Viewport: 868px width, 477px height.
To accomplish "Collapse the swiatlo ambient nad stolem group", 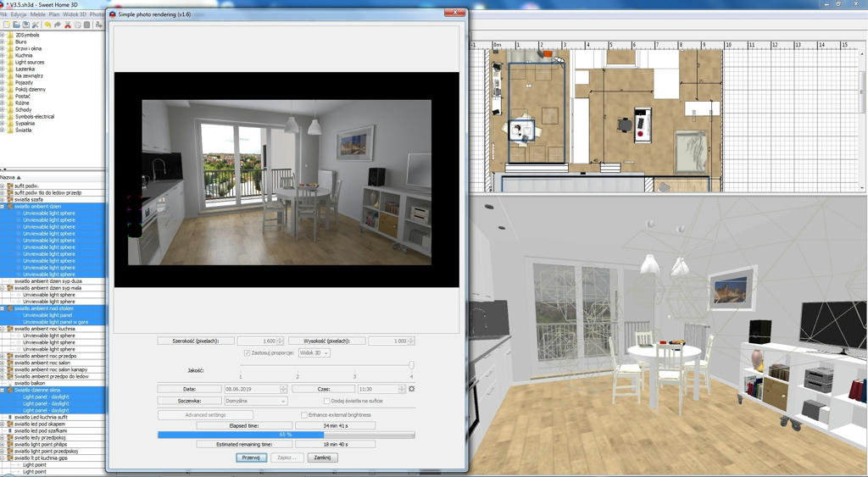I will click(x=3, y=308).
